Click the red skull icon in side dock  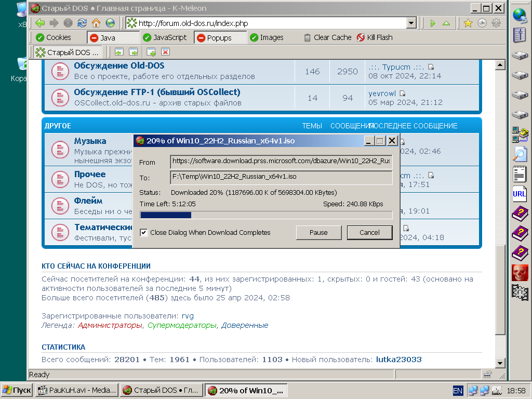click(x=520, y=272)
